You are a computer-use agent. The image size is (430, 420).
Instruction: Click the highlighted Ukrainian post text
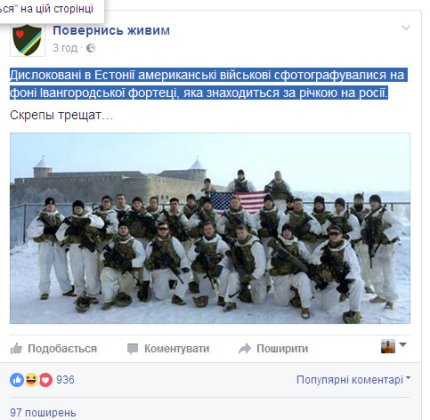click(x=208, y=84)
